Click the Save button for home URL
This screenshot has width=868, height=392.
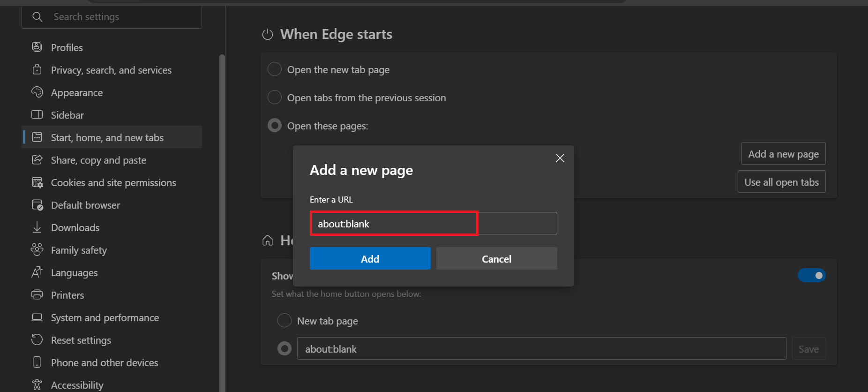tap(809, 348)
